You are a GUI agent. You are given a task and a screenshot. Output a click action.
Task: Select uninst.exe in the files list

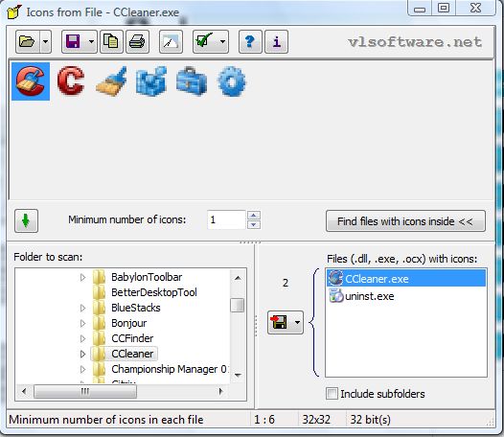361,296
